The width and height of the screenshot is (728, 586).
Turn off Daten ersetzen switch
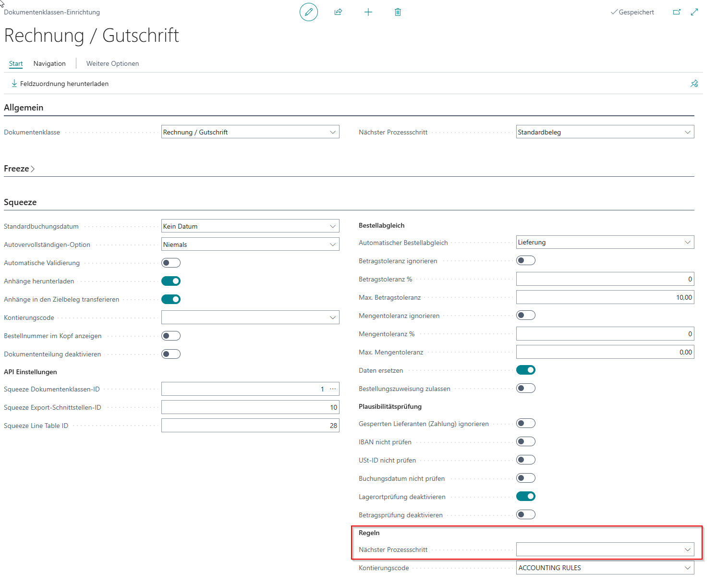pyautogui.click(x=525, y=370)
